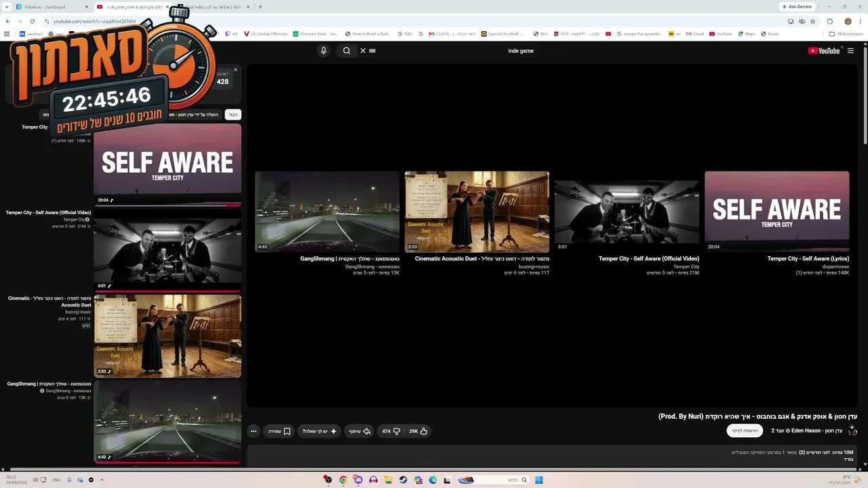Open the Gmail bookmark
Viewport: 868px width, 488px height.
pos(695,34)
